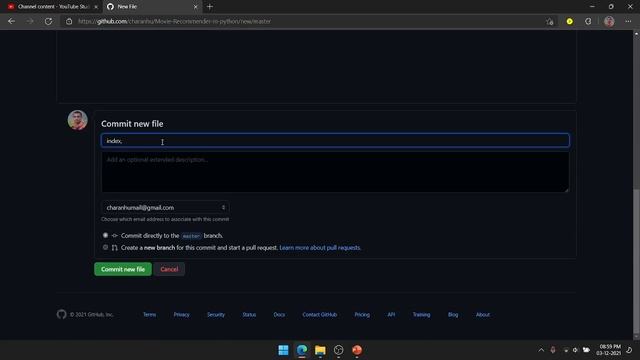Screen dimensions: 640x360
Task: Click the browser back arrow
Action: click(11, 21)
